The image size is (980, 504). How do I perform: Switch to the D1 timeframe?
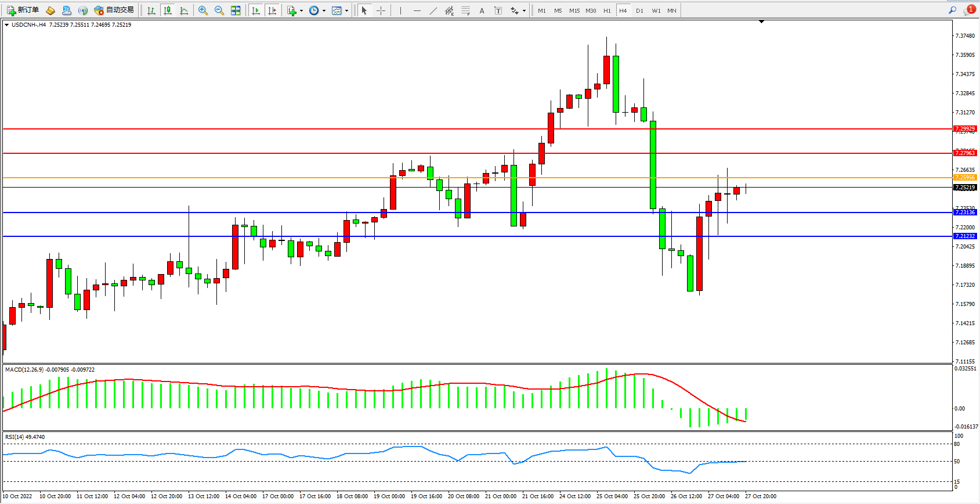(x=639, y=10)
